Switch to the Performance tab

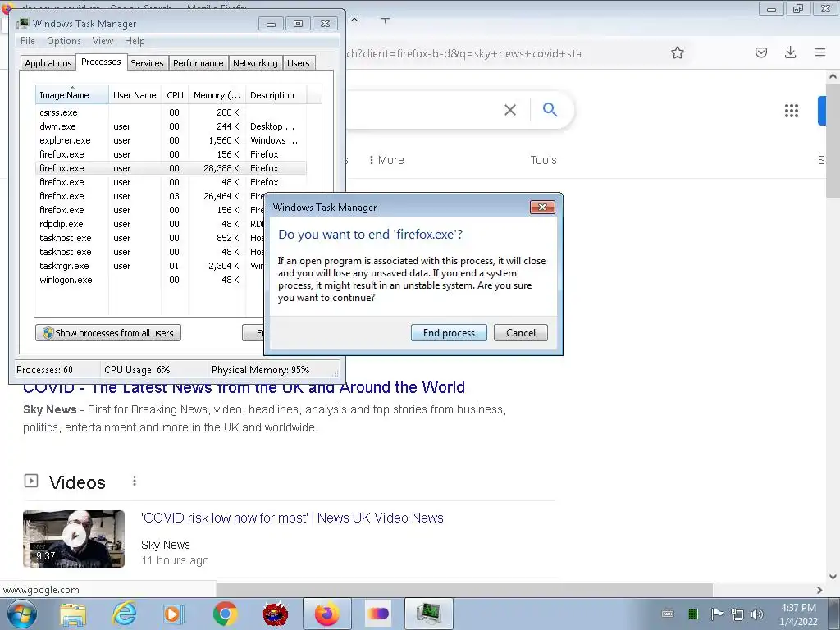pos(199,62)
